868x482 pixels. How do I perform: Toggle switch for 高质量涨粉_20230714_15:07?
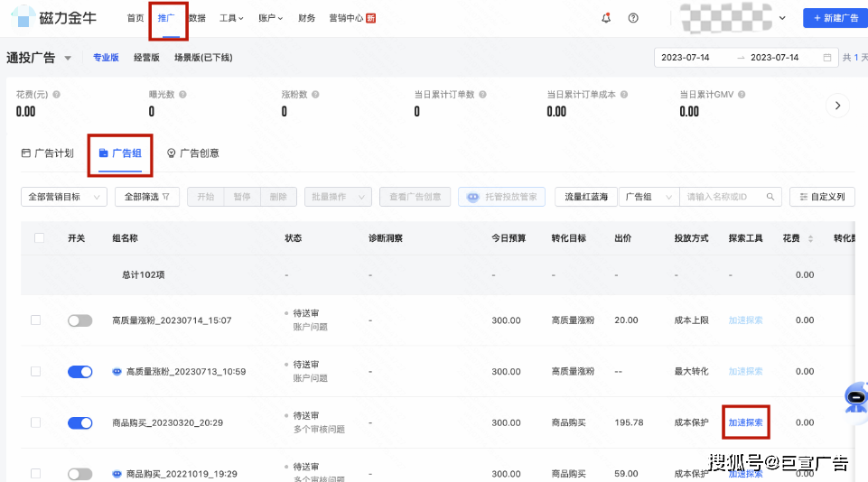(79, 320)
